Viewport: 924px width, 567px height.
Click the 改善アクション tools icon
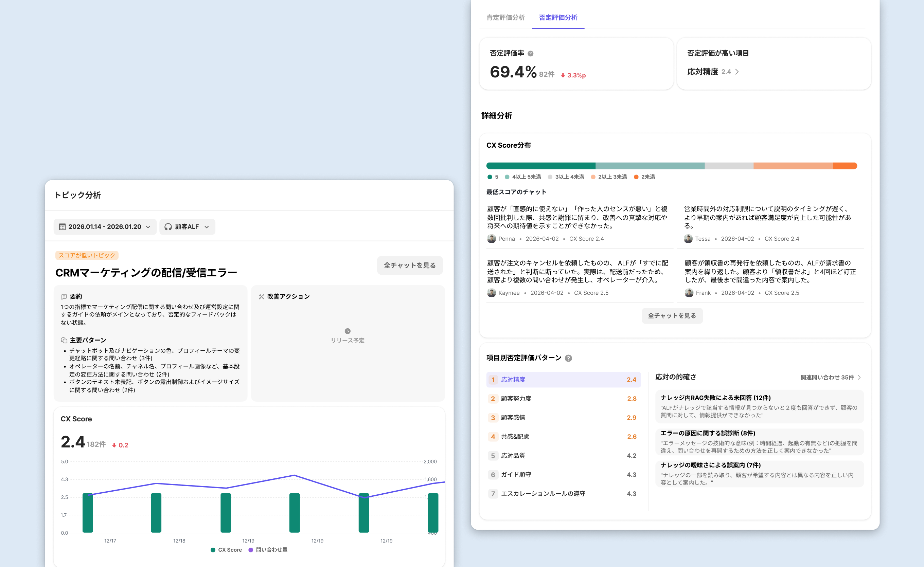(261, 297)
